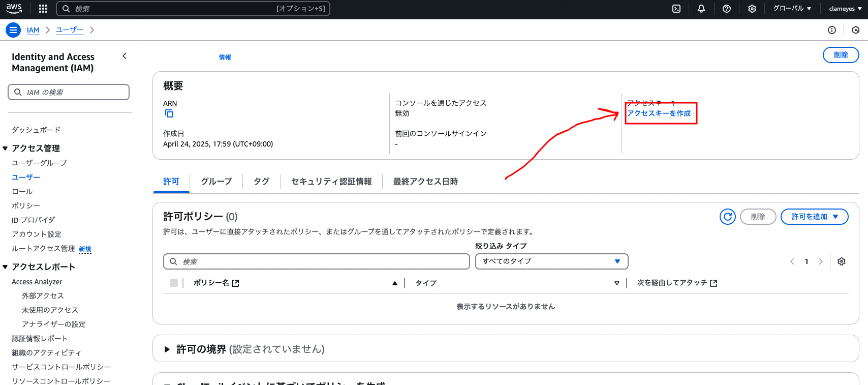
Task: Click the hexagon icon beside the info icon
Action: click(x=856, y=30)
